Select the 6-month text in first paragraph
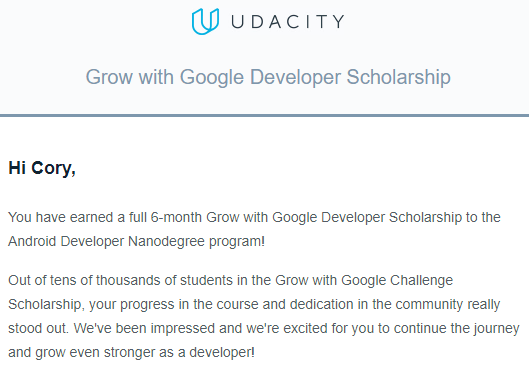 pyautogui.click(x=176, y=217)
